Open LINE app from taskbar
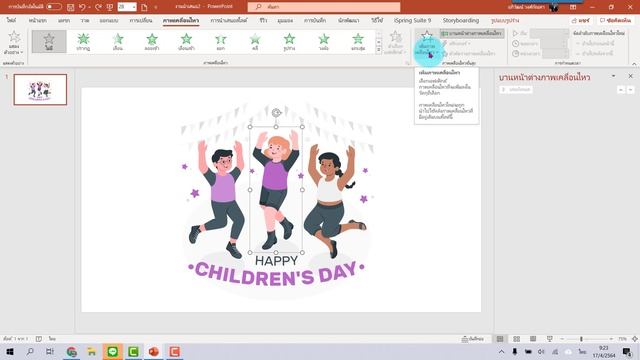The image size is (640, 360). pos(113,351)
